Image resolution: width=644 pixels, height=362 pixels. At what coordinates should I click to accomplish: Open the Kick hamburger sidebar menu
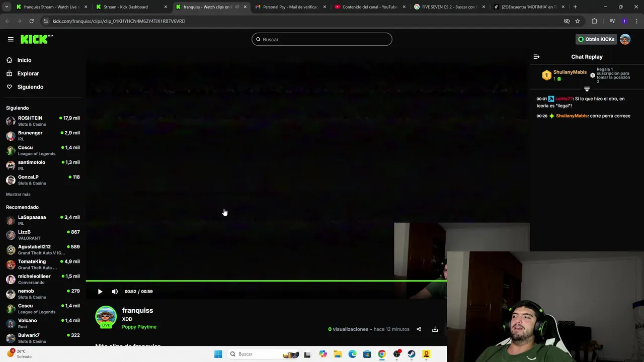(x=11, y=39)
